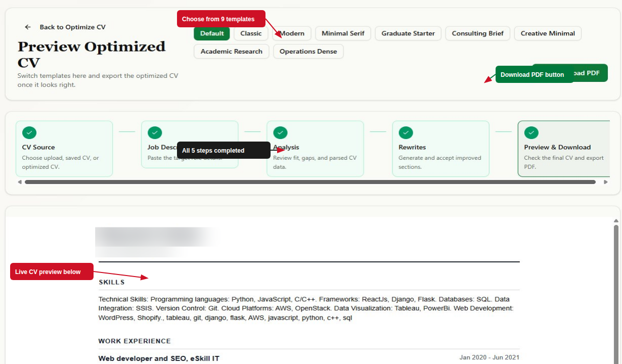Switch to the Operations Dense template
This screenshot has height=364, width=622.
point(308,52)
